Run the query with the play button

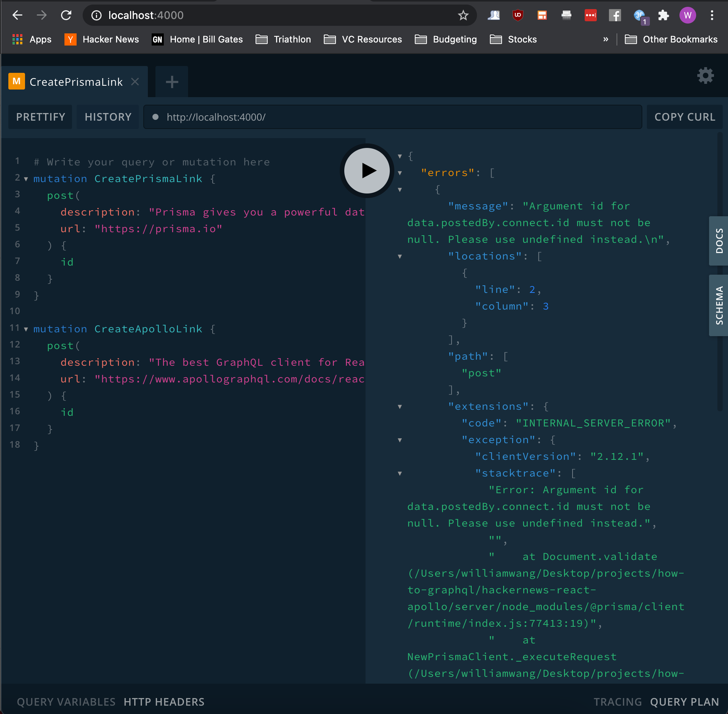(367, 171)
